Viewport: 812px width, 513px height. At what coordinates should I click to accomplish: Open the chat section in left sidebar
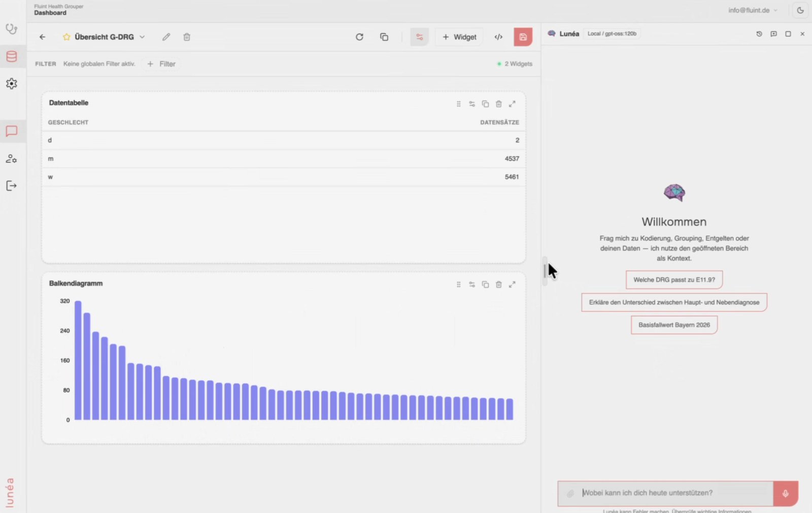tap(11, 131)
